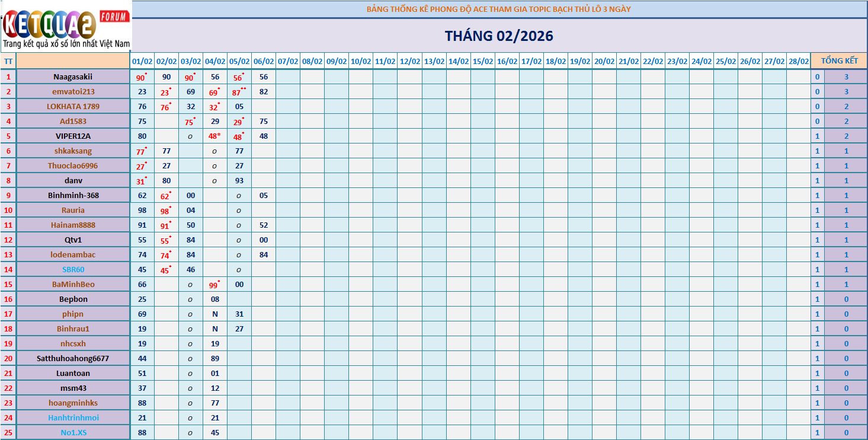Select the TT column header
This screenshot has height=440, width=868.
tap(8, 61)
